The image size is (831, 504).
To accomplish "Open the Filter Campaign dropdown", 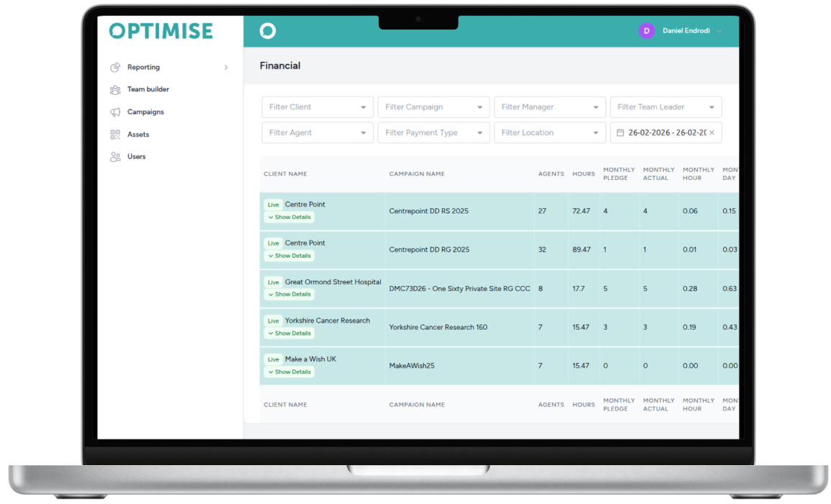I will pyautogui.click(x=434, y=107).
